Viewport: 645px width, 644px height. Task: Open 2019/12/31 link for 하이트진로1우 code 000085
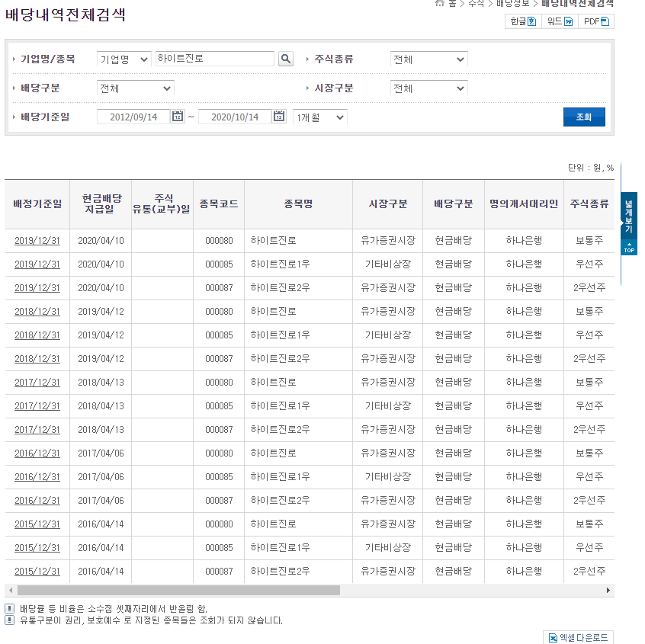[x=37, y=264]
